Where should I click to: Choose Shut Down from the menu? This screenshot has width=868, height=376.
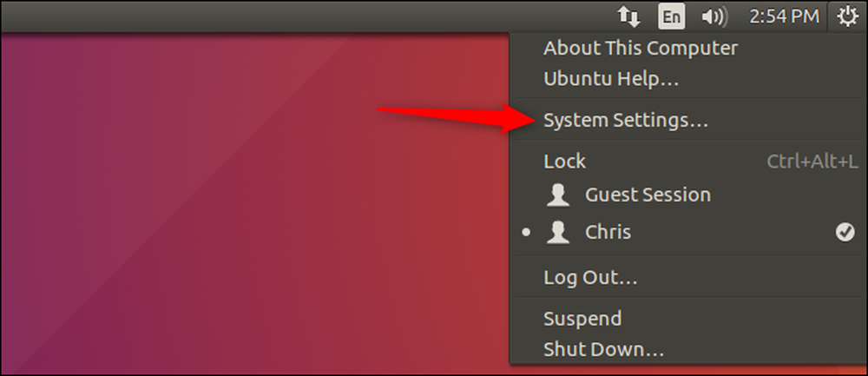tap(603, 349)
